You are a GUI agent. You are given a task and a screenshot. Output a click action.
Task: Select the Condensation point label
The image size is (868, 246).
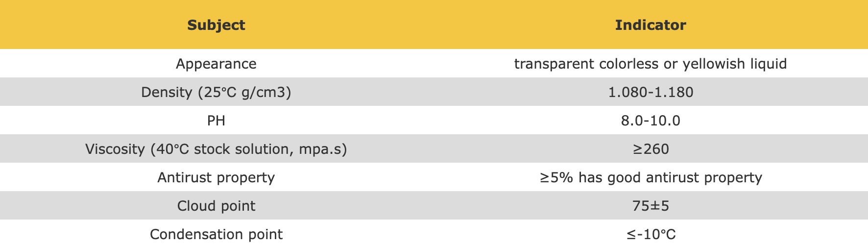coord(216,234)
